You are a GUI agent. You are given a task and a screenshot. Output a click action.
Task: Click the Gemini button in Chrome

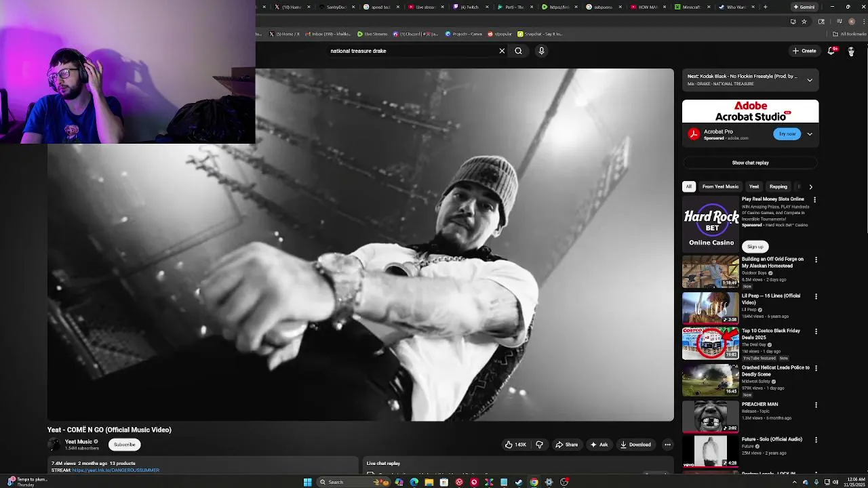(804, 7)
